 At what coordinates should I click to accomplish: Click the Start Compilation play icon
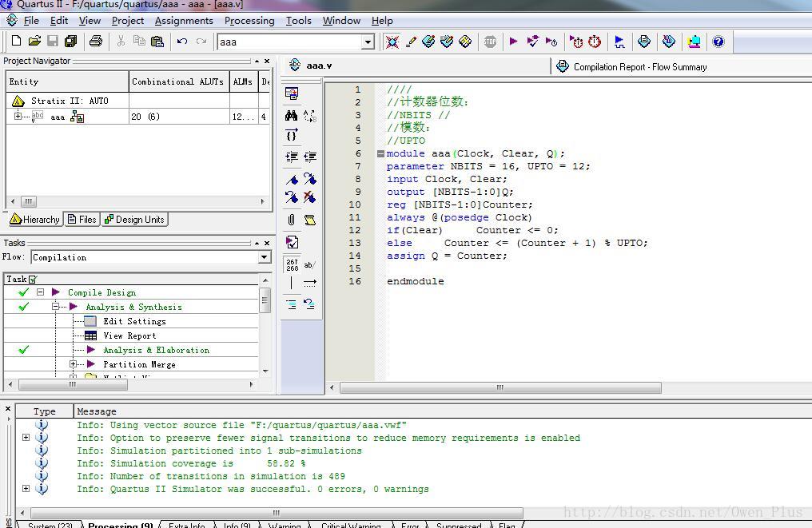click(513, 42)
